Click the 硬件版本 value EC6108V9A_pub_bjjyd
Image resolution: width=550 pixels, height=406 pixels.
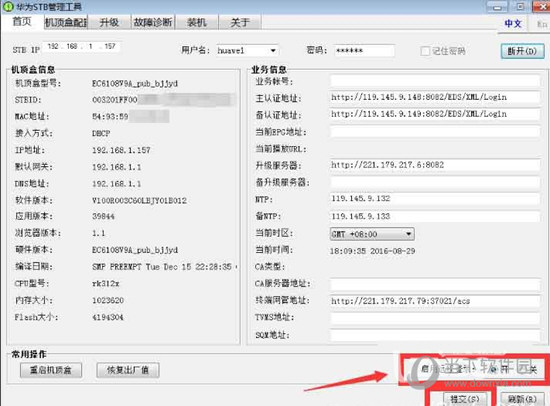click(135, 250)
